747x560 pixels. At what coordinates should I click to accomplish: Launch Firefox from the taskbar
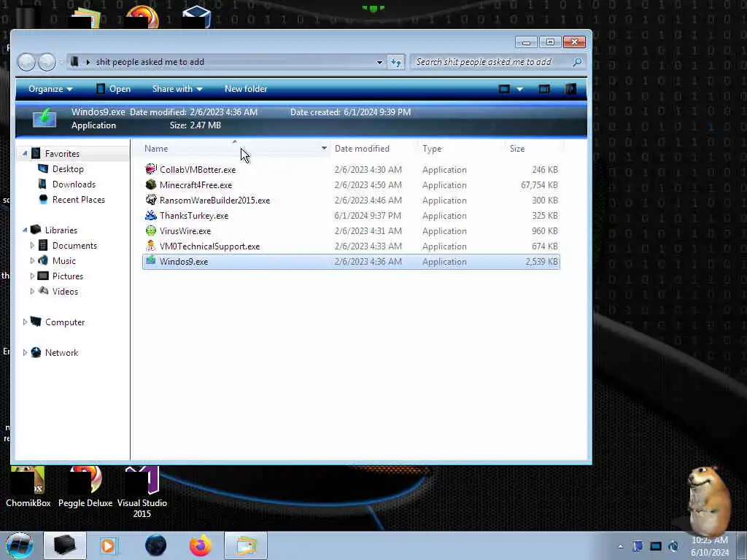[x=200, y=545]
